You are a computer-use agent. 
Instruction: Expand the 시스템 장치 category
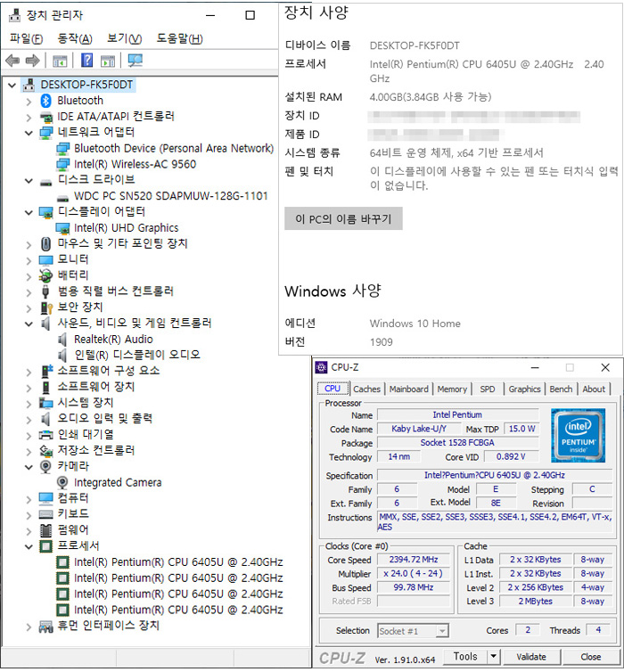(x=29, y=404)
